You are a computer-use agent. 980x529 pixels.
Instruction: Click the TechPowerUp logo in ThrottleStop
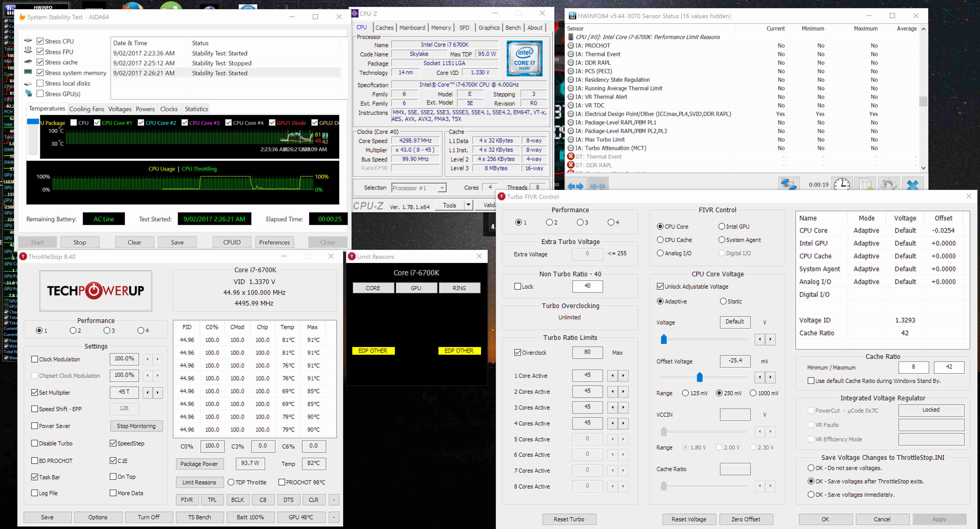(x=95, y=291)
